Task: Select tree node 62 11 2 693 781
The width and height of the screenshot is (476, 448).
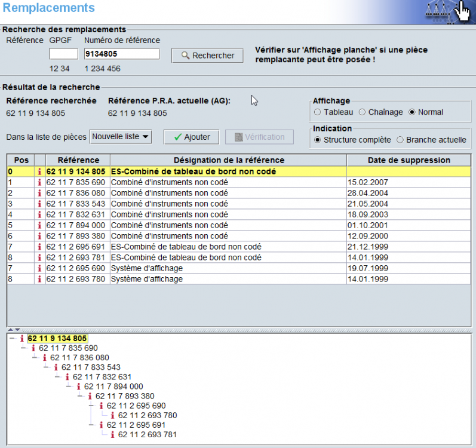Action: tap(148, 435)
